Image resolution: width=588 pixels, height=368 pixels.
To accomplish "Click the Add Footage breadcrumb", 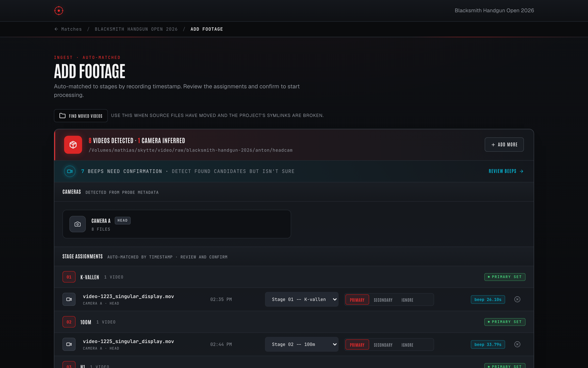I will click(207, 29).
